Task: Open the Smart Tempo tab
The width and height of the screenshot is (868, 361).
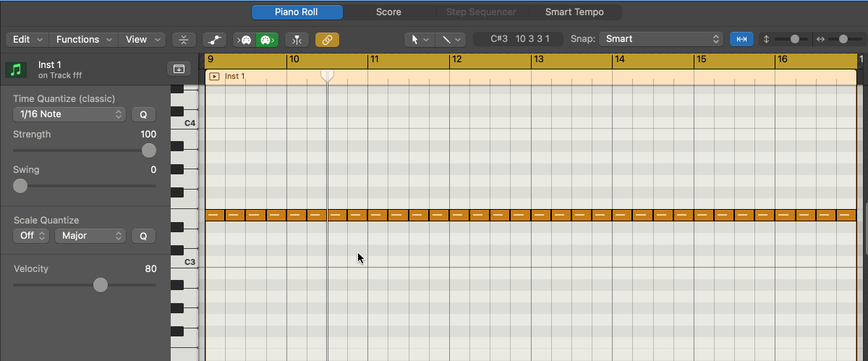Action: click(x=574, y=12)
